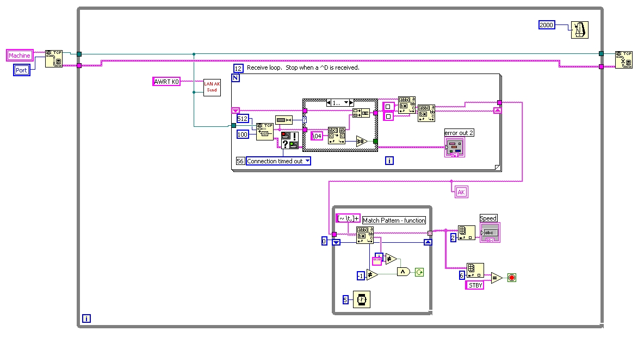644x337 pixels.
Task: Select the LAN AK Send subVI
Action: pyautogui.click(x=212, y=88)
